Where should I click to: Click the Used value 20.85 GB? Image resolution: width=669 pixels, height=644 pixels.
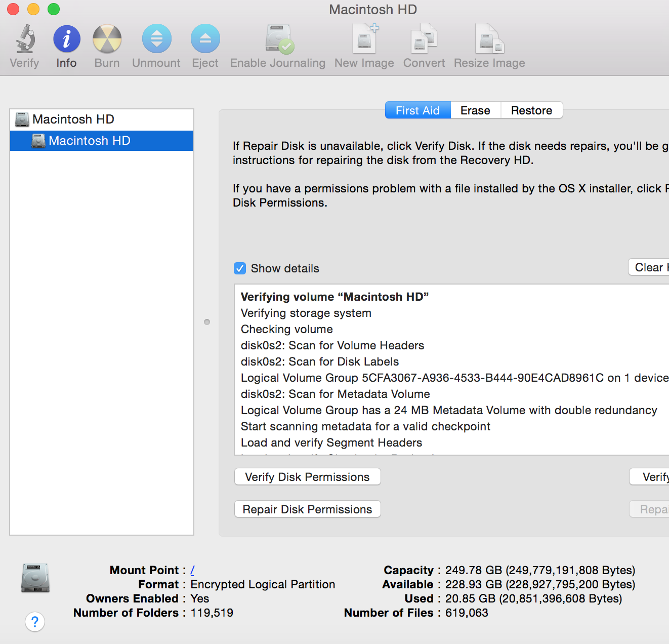[x=533, y=598]
